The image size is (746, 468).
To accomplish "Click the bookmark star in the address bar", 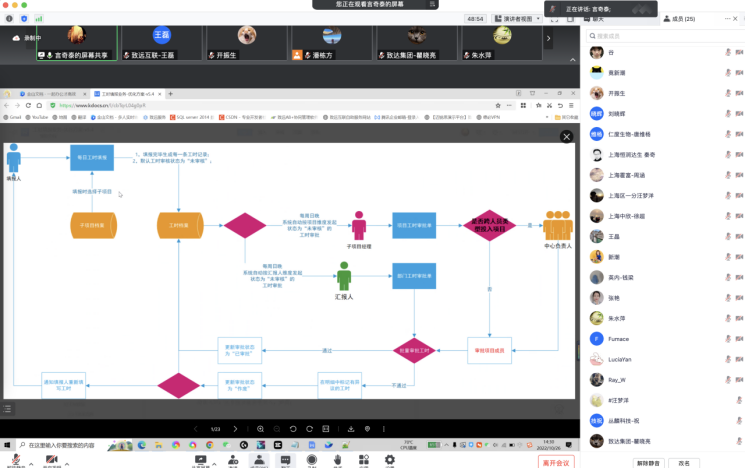I will point(498,106).
